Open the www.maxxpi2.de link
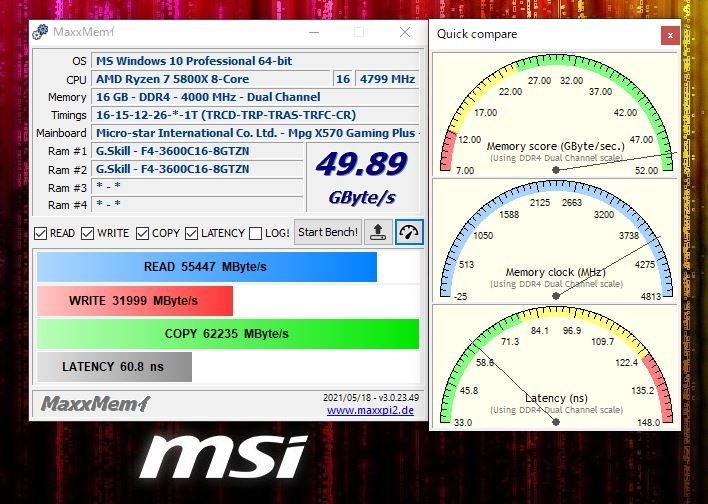Screen dimensions: 708x504 (x=370, y=411)
